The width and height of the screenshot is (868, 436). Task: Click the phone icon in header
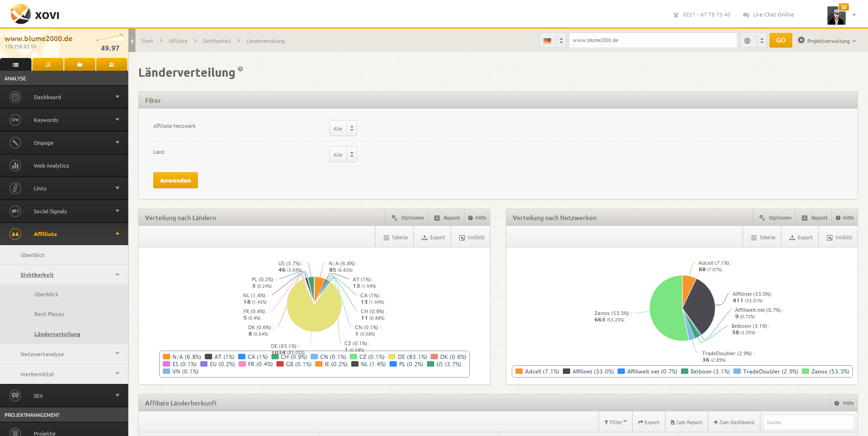point(676,15)
